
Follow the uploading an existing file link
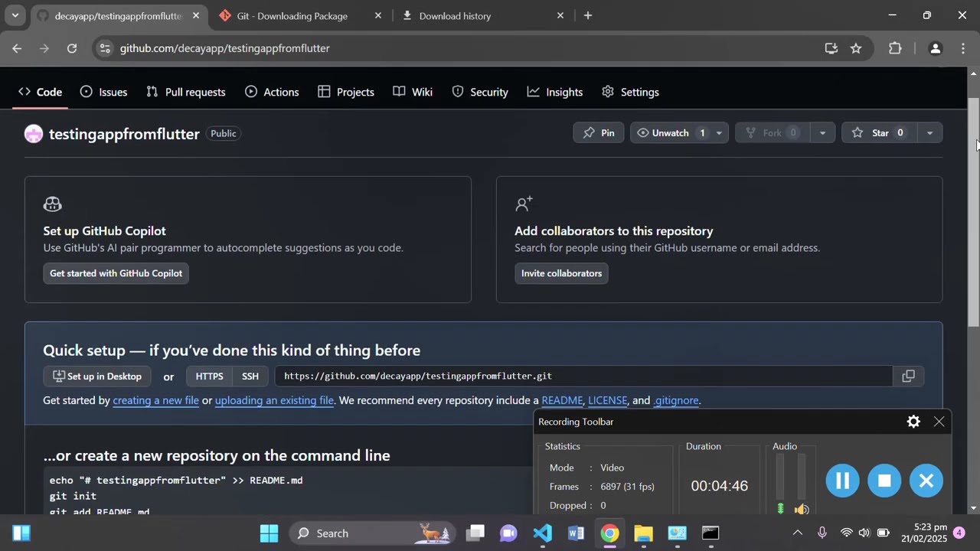274,400
